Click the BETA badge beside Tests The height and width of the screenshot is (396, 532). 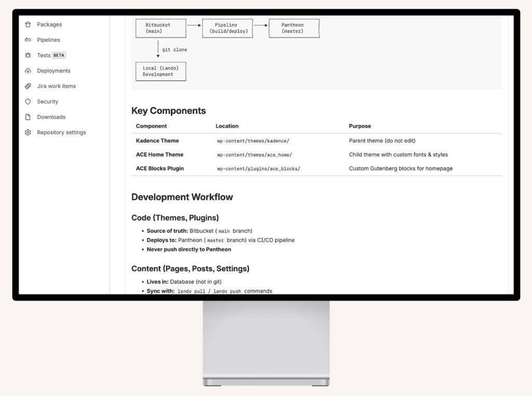(x=59, y=55)
